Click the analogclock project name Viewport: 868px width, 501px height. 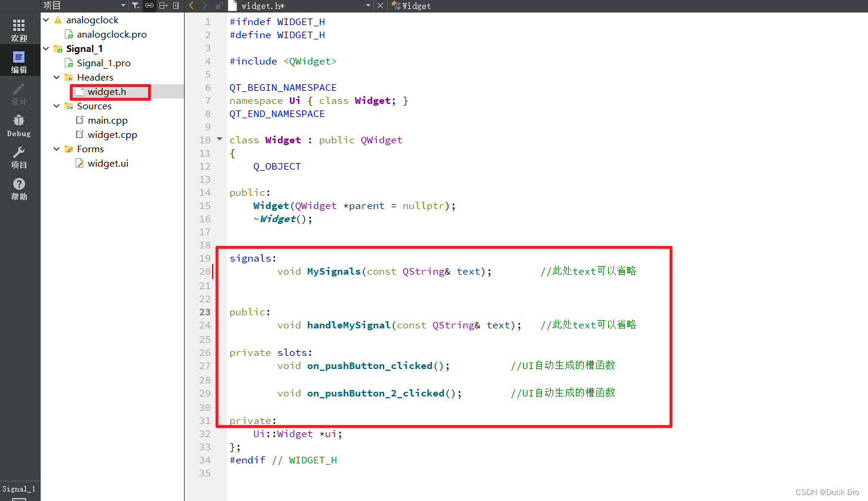(92, 20)
